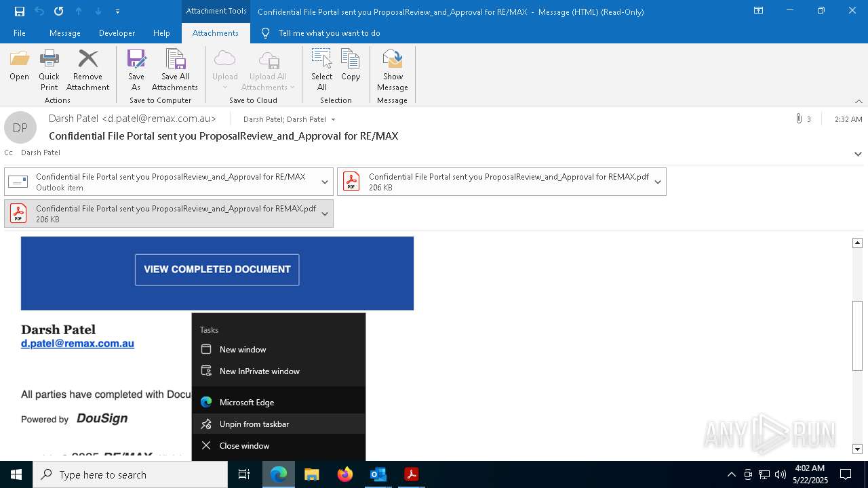Choose New InPrivate window
This screenshot has width=868, height=488.
pos(279,371)
